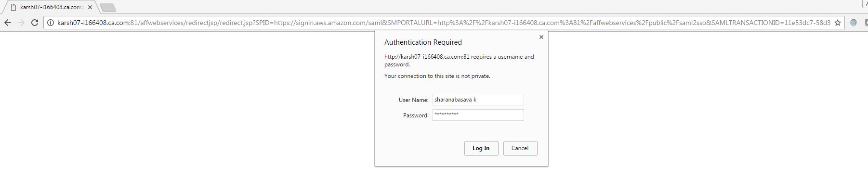Open the Chrome profile user icon
868x191 pixels.
[865, 3]
